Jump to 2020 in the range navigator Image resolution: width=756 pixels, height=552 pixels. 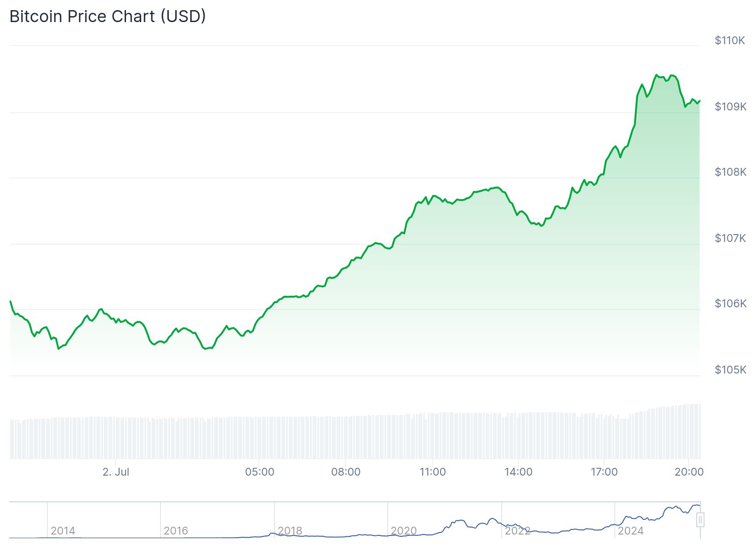404,531
